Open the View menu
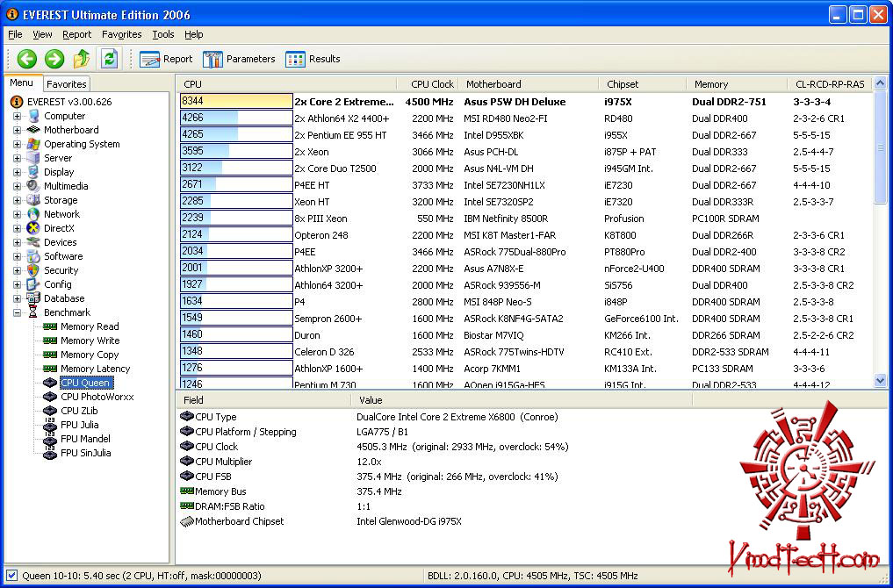893x588 pixels. 42,35
